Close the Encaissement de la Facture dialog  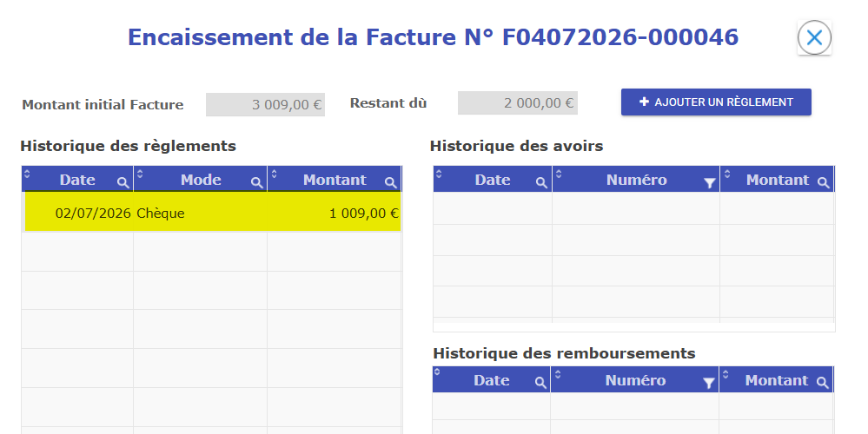coord(814,37)
